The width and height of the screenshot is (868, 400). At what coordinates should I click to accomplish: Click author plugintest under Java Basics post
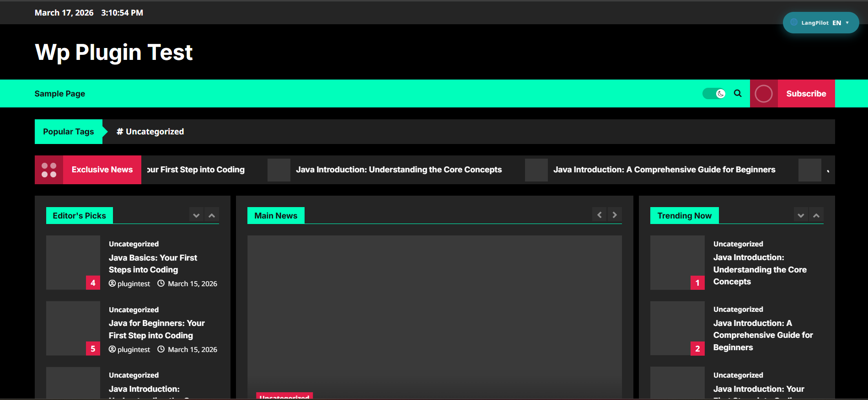134,284
